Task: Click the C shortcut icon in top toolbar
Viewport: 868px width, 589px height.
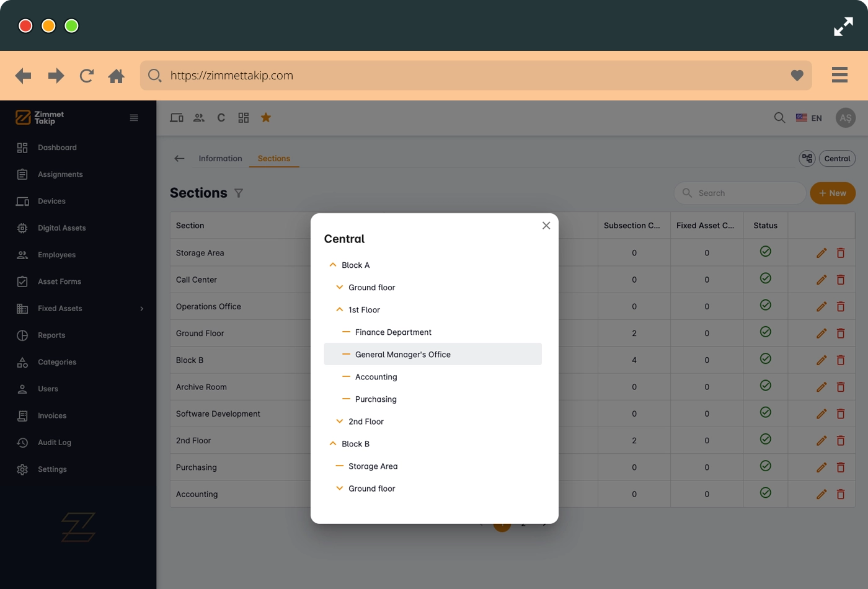Action: (221, 118)
